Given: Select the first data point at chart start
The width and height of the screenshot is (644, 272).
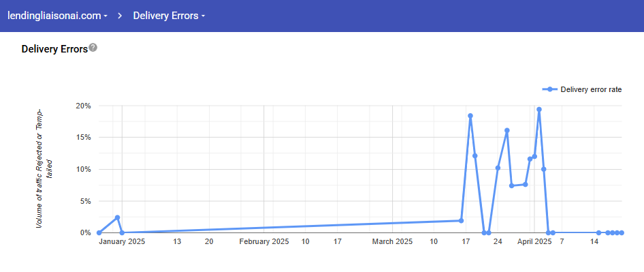Looking at the screenshot, I should [99, 233].
